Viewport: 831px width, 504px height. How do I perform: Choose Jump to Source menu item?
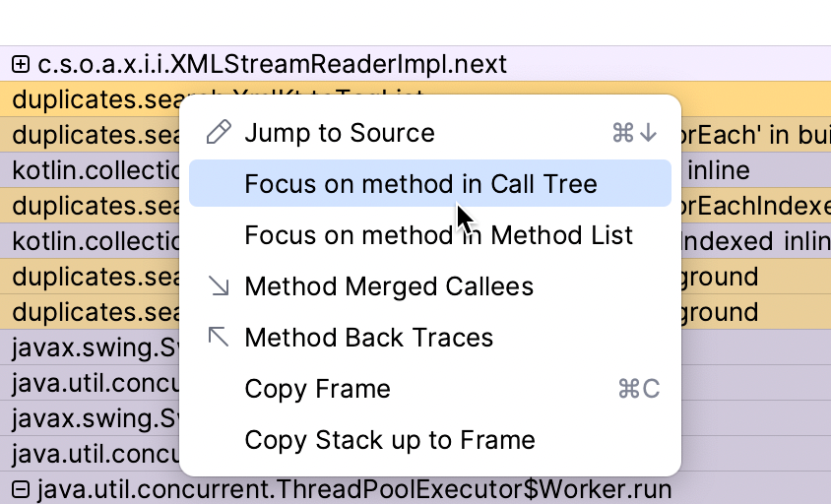click(339, 133)
